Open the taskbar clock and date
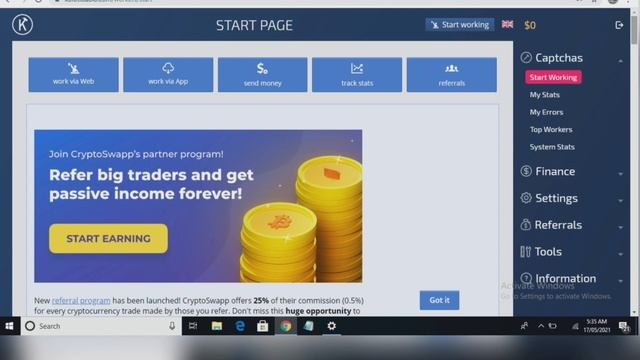Image resolution: width=640 pixels, height=360 pixels. click(597, 326)
